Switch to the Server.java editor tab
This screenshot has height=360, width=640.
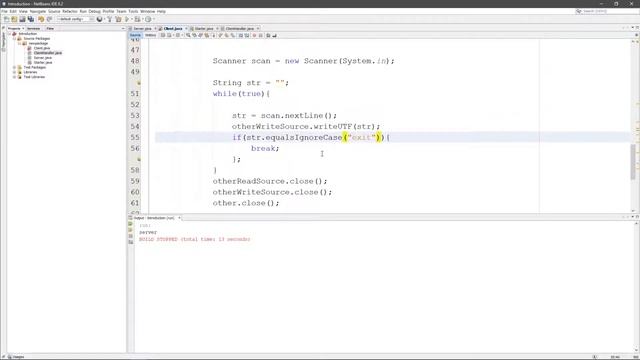(142, 29)
